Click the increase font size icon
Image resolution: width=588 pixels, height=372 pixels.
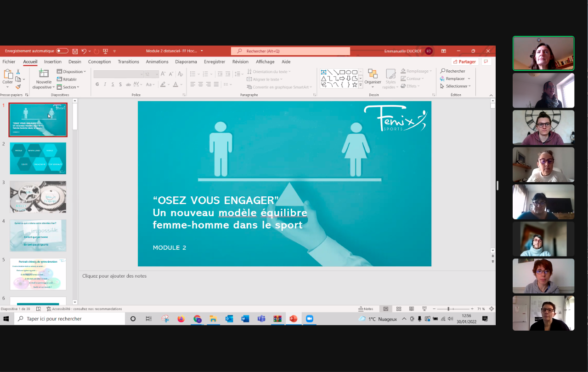pyautogui.click(x=164, y=74)
